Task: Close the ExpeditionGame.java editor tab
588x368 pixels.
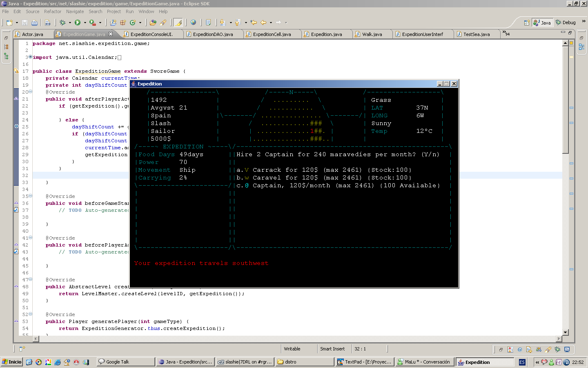Action: [111, 34]
